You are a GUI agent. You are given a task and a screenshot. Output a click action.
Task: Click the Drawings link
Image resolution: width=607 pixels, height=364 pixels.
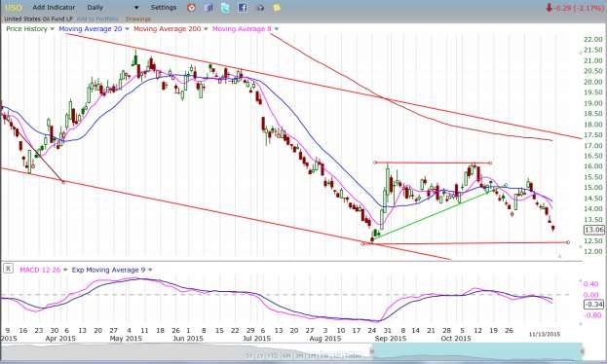(138, 18)
